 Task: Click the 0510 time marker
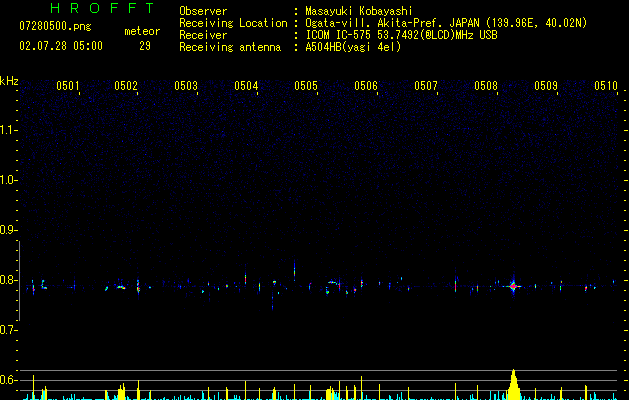pos(606,86)
